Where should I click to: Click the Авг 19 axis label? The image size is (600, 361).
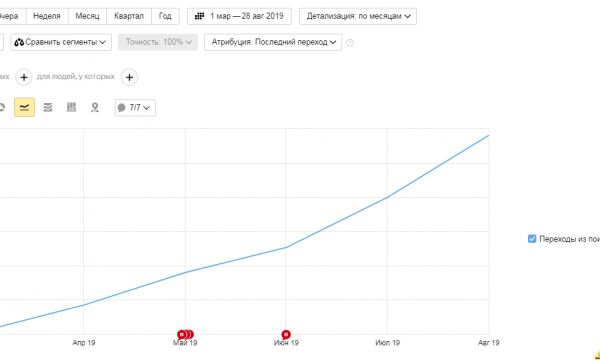489,343
